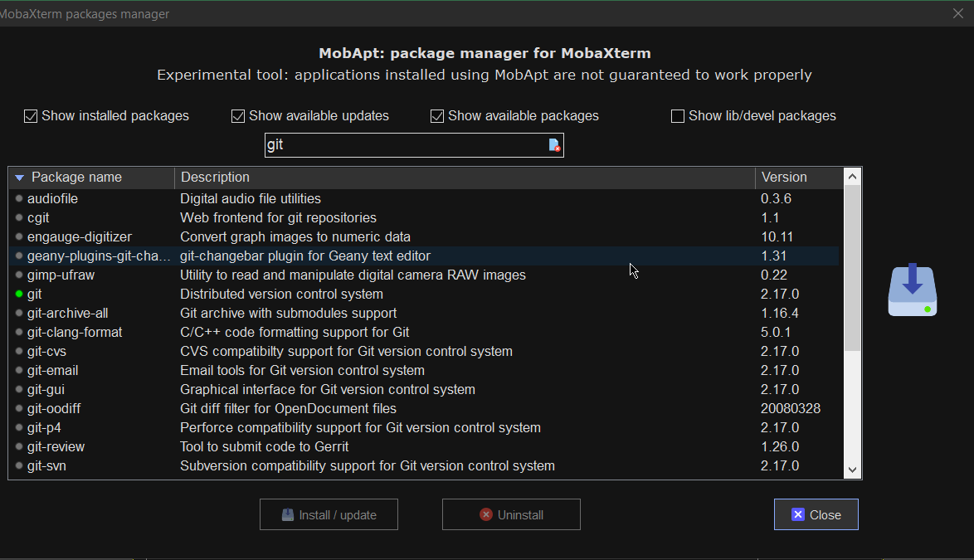Click version 1.16.4 of git-archive-all
974x560 pixels.
click(780, 314)
